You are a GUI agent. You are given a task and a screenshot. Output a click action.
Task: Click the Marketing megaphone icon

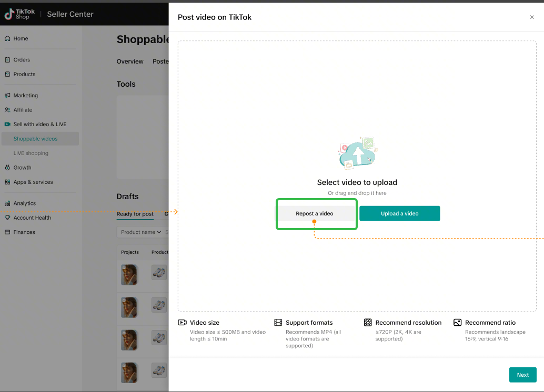(x=7, y=96)
